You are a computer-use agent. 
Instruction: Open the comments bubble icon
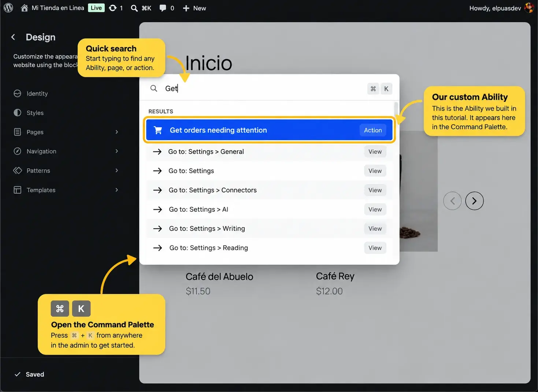click(x=163, y=8)
